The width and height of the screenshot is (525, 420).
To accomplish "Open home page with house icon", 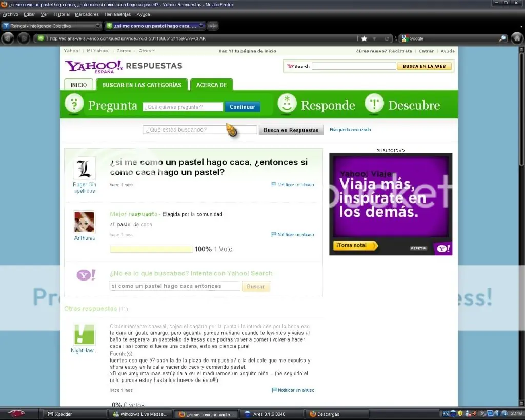I will click(517, 38).
